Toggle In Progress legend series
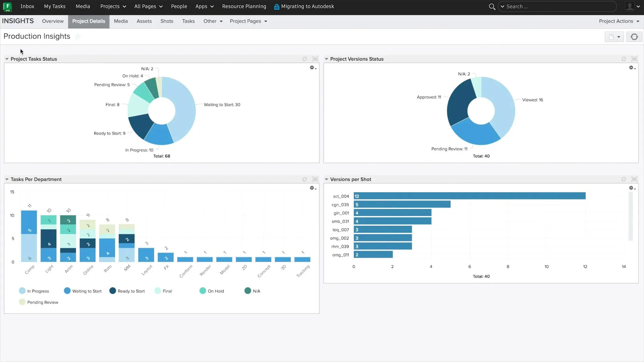The image size is (644, 362). pyautogui.click(x=34, y=291)
